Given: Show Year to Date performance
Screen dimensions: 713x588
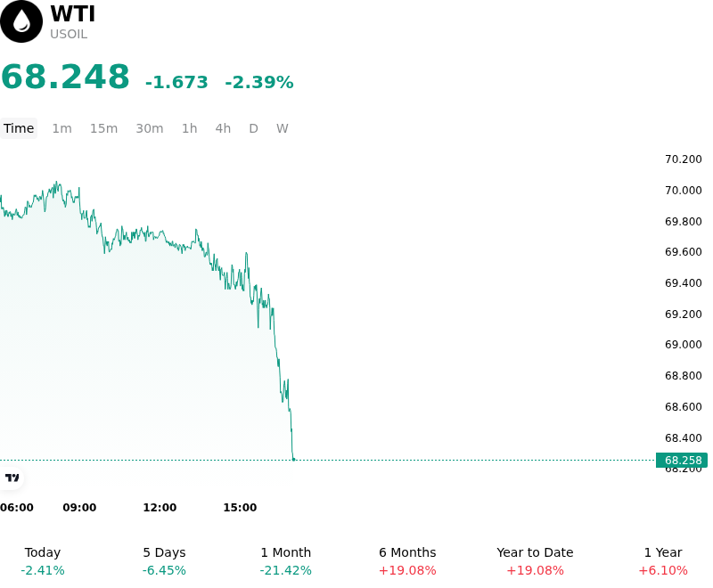Looking at the screenshot, I should click(x=535, y=561).
